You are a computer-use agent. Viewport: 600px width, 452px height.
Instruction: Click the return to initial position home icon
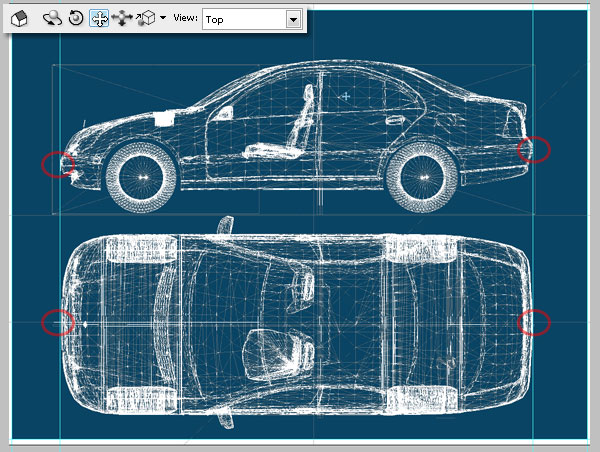[19, 18]
